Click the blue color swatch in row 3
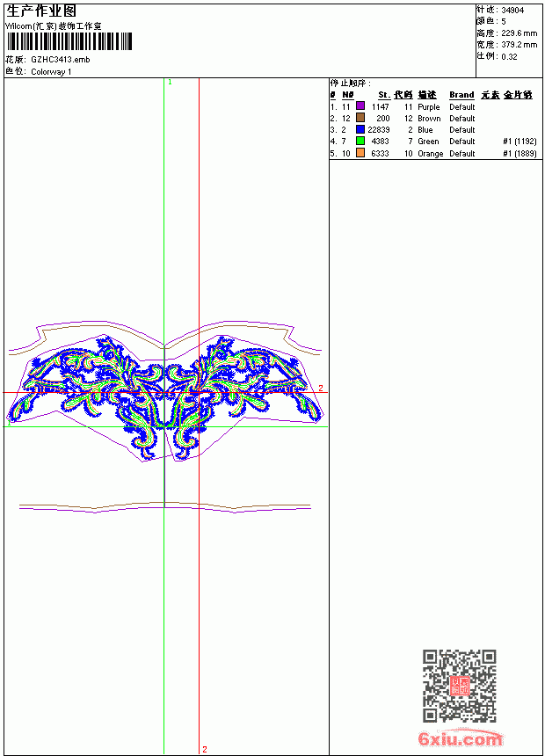Screen dimensions: 545x756 (x=360, y=129)
